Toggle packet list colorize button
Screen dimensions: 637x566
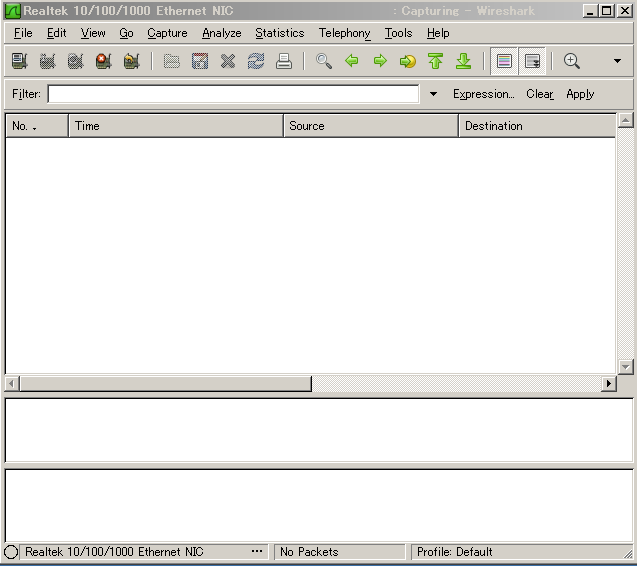point(504,61)
